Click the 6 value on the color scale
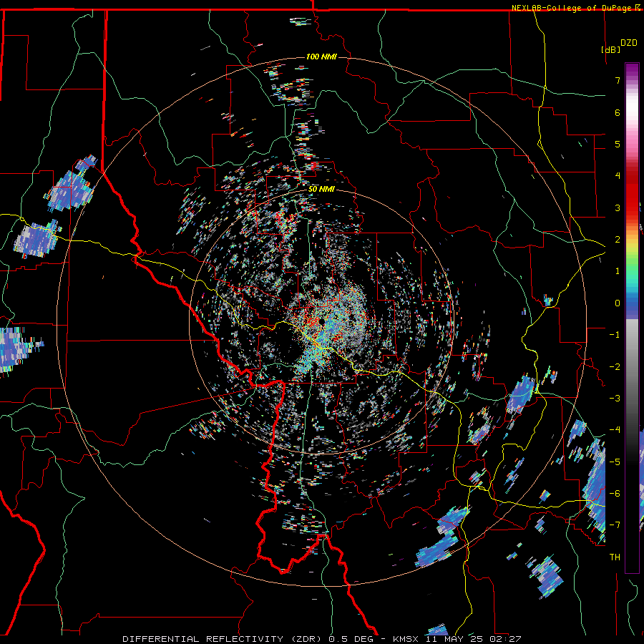The image size is (644, 644). click(618, 112)
